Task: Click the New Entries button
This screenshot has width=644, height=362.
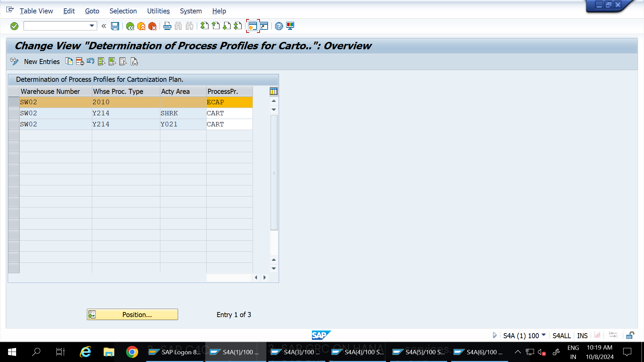Action: 42,61
